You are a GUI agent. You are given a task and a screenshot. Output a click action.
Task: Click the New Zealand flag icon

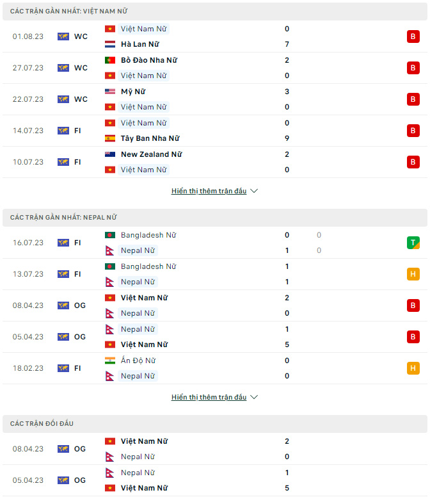[x=109, y=154]
